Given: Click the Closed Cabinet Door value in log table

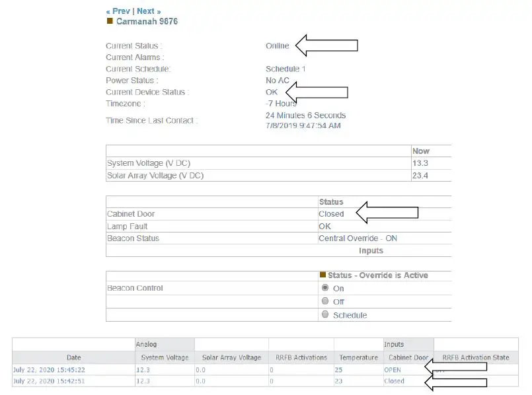Looking at the screenshot, I should pos(395,381).
